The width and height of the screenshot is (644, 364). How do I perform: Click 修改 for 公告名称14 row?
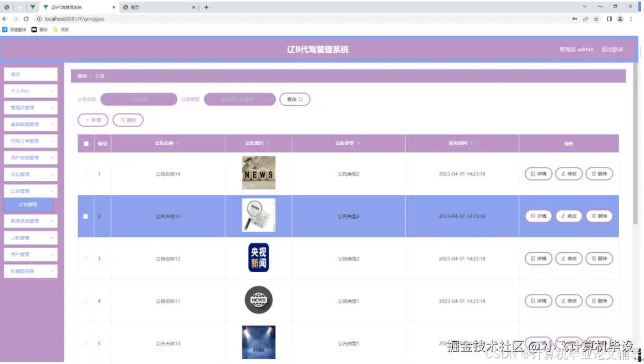click(x=569, y=174)
